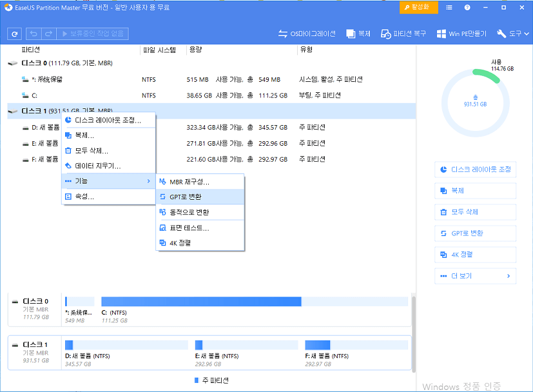Open OS마이그레이션 from the top toolbar
Screen dimensions: 533x392
click(x=307, y=34)
